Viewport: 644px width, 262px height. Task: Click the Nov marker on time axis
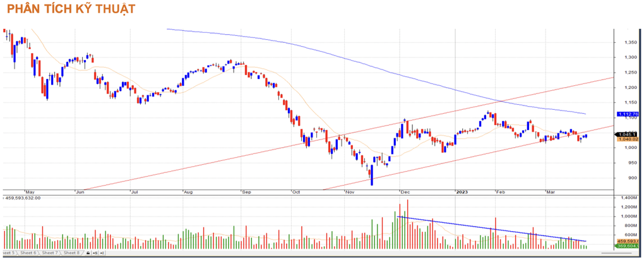click(349, 190)
